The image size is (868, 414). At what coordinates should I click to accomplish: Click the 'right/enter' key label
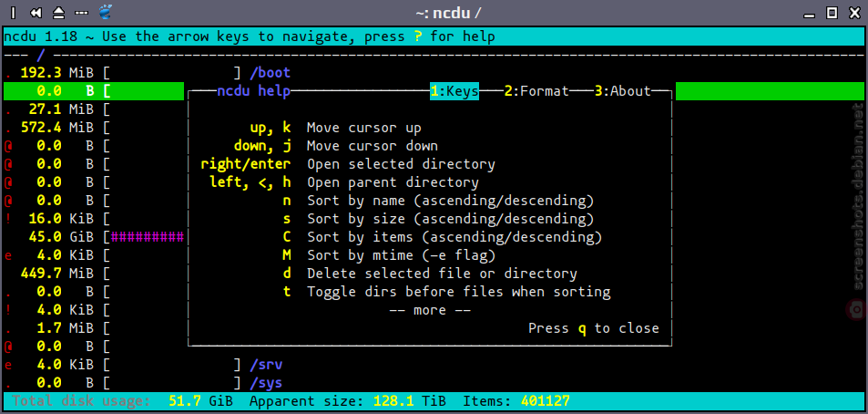coord(245,165)
